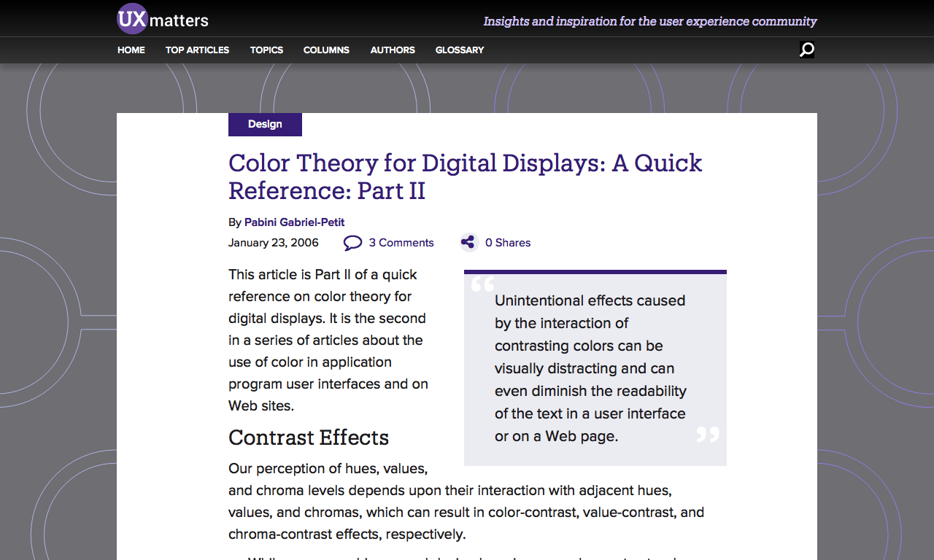Open the search magnifier icon
Image resolution: width=934 pixels, height=560 pixels.
point(806,50)
